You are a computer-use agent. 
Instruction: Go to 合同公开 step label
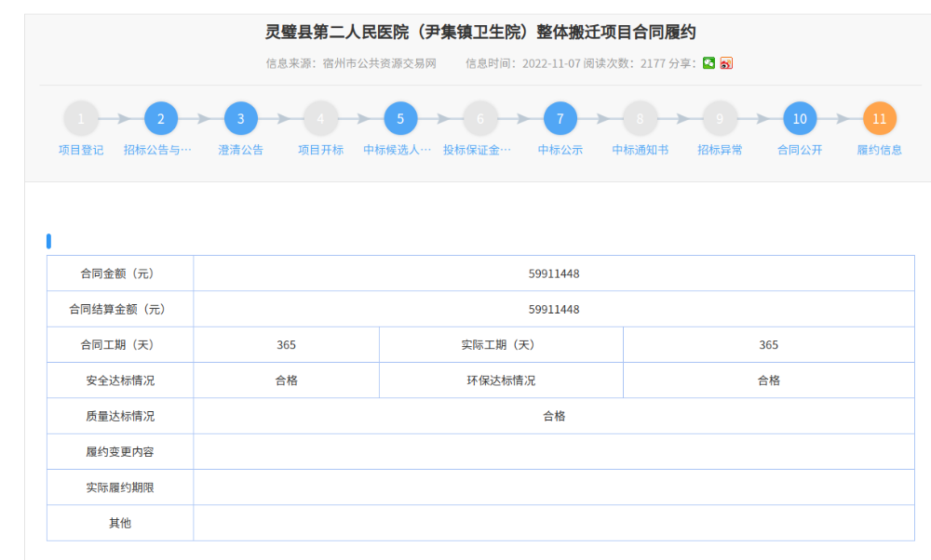pos(800,150)
